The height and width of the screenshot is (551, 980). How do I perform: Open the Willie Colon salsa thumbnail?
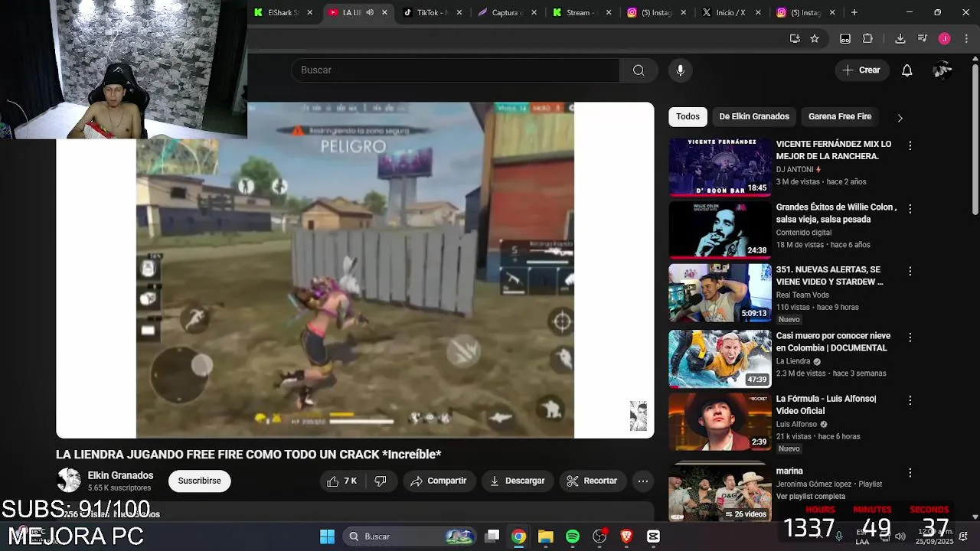click(720, 230)
